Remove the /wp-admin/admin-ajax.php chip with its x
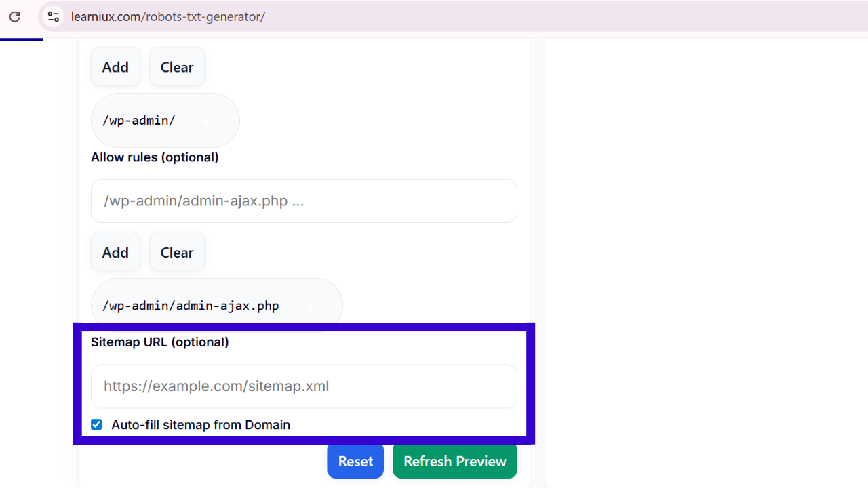Screen dimensions: 868x488 [x=309, y=306]
